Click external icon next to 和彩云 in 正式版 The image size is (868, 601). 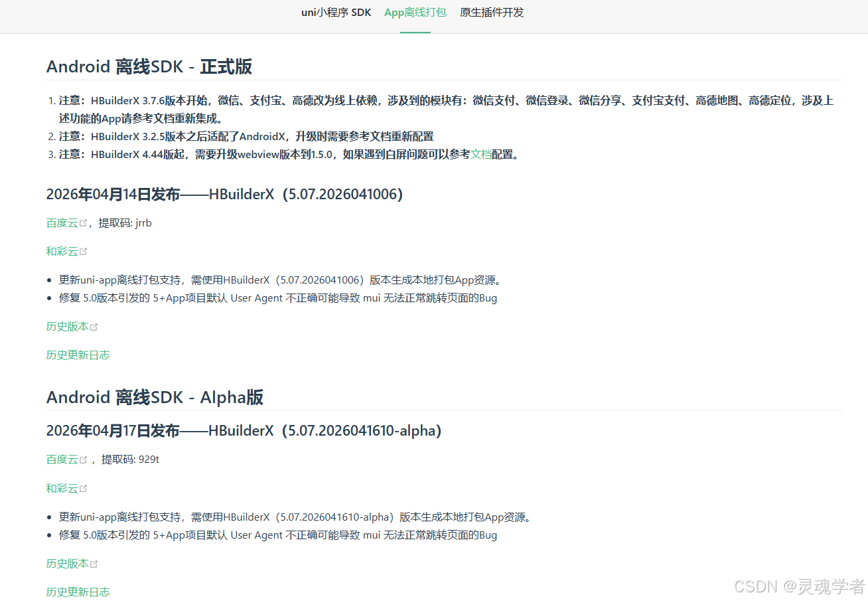pos(84,252)
